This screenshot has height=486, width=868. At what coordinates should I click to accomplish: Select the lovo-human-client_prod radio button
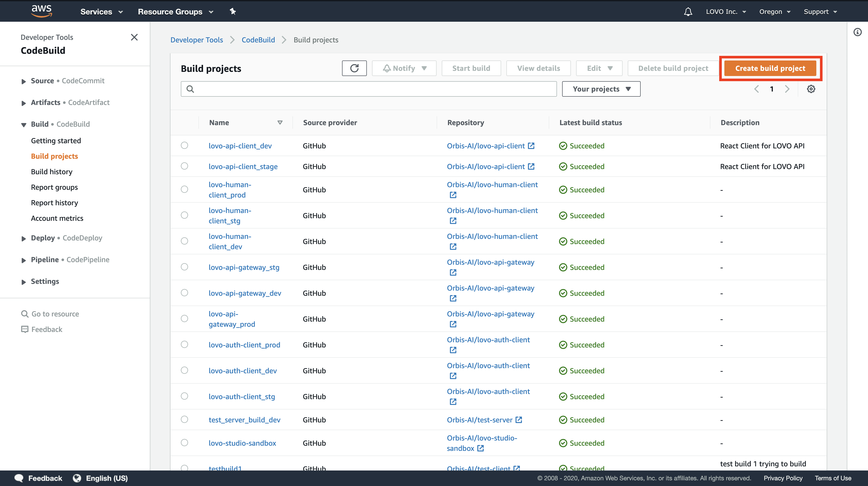tap(184, 189)
